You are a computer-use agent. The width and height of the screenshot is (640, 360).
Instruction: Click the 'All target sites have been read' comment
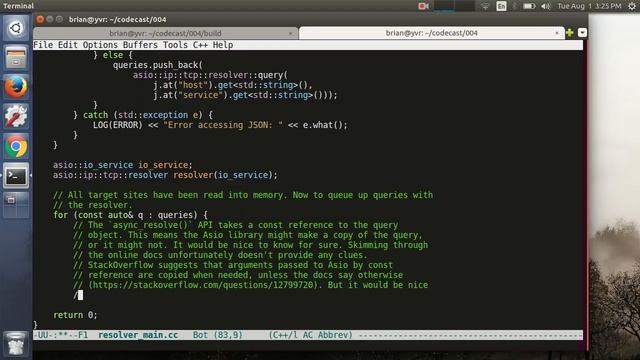tap(243, 195)
